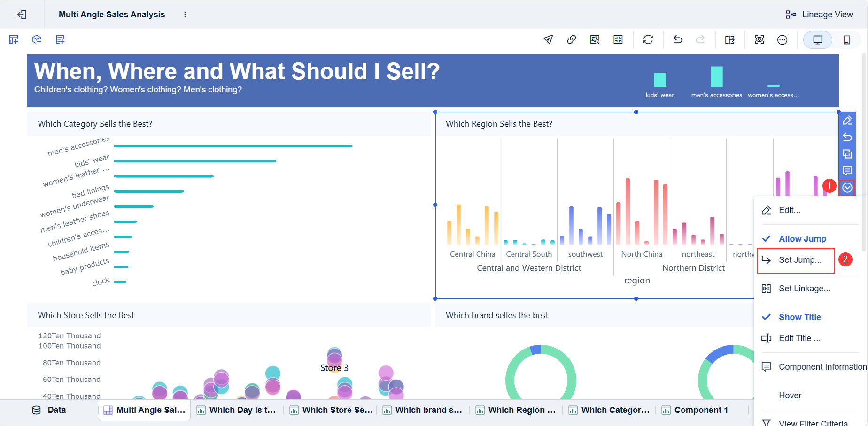Click the copy icon on the component sidebar
The width and height of the screenshot is (868, 426).
847,154
